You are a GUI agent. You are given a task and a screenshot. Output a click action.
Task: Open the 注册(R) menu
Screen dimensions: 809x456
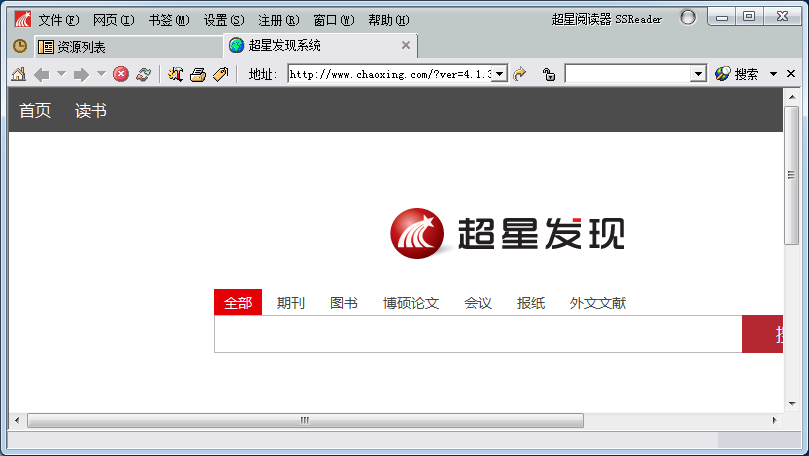pyautogui.click(x=279, y=20)
